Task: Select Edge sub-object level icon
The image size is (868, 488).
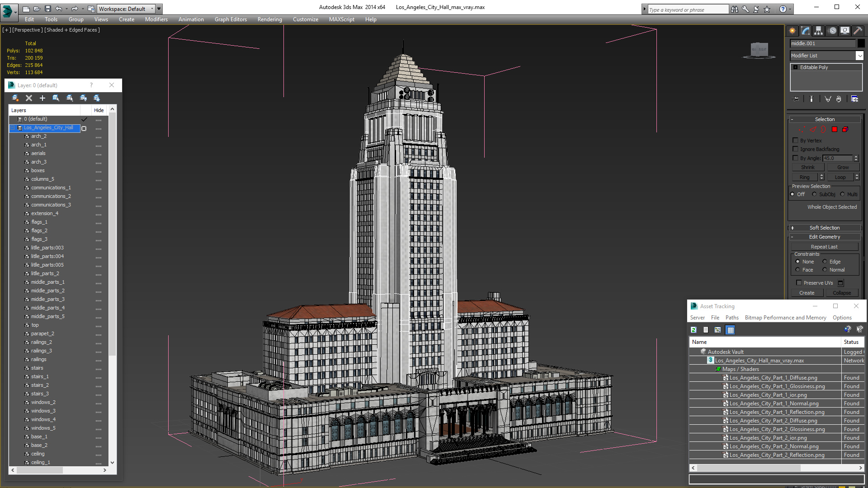Action: click(x=813, y=129)
